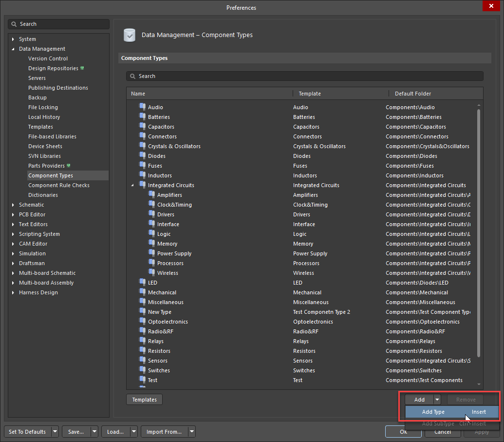Select the Resistors row name

click(x=159, y=351)
